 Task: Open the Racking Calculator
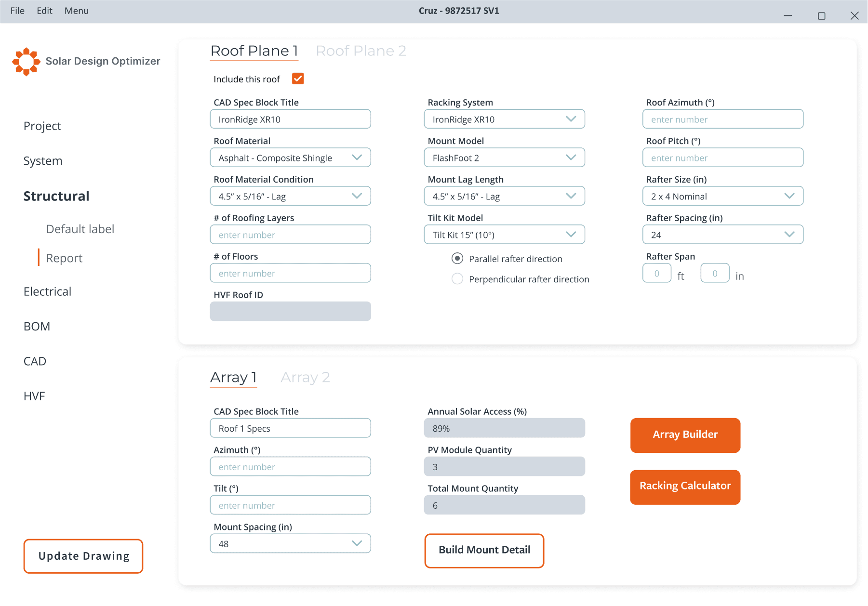685,487
